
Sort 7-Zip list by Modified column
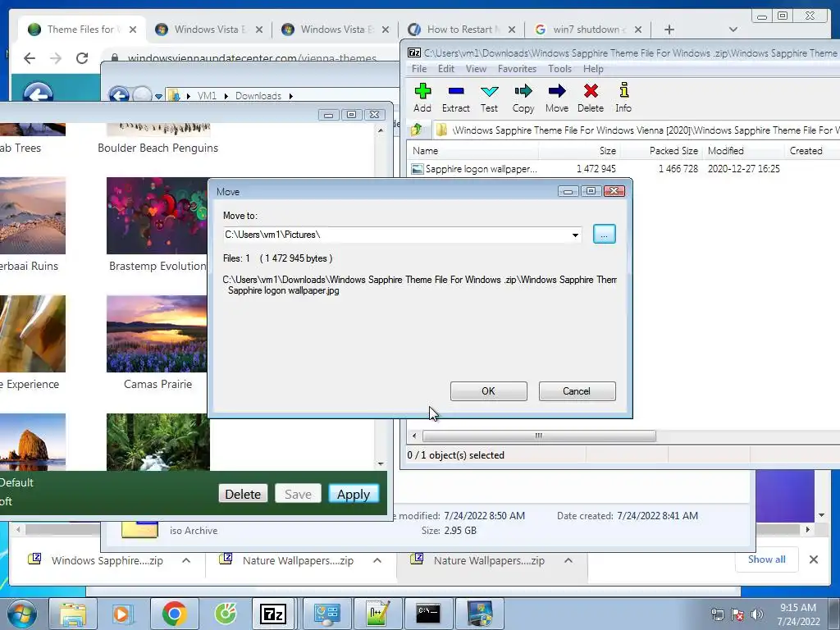tap(745, 151)
